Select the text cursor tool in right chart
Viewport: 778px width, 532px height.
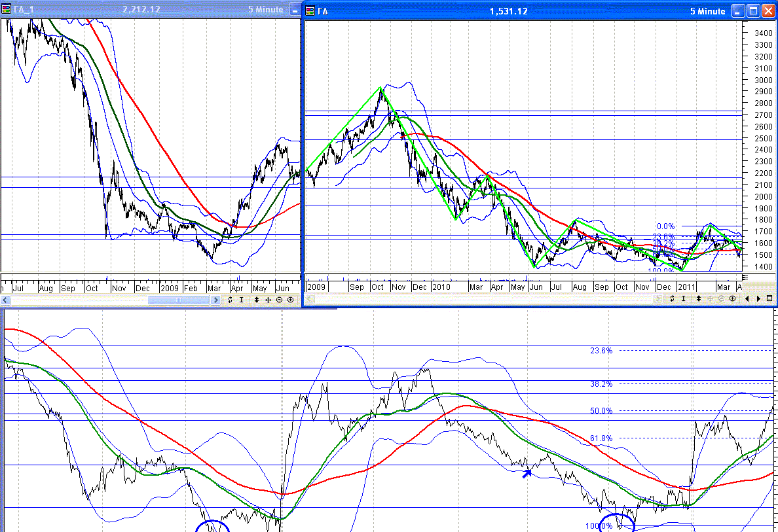tap(683, 299)
